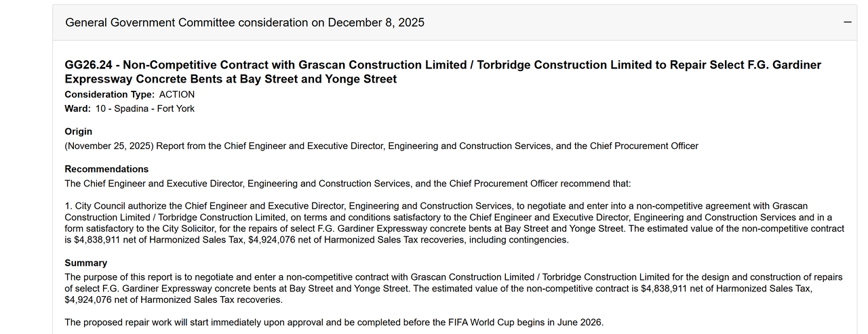This screenshot has height=334, width=868.
Task: Click the sentence introducing the recommendations
Action: click(347, 183)
